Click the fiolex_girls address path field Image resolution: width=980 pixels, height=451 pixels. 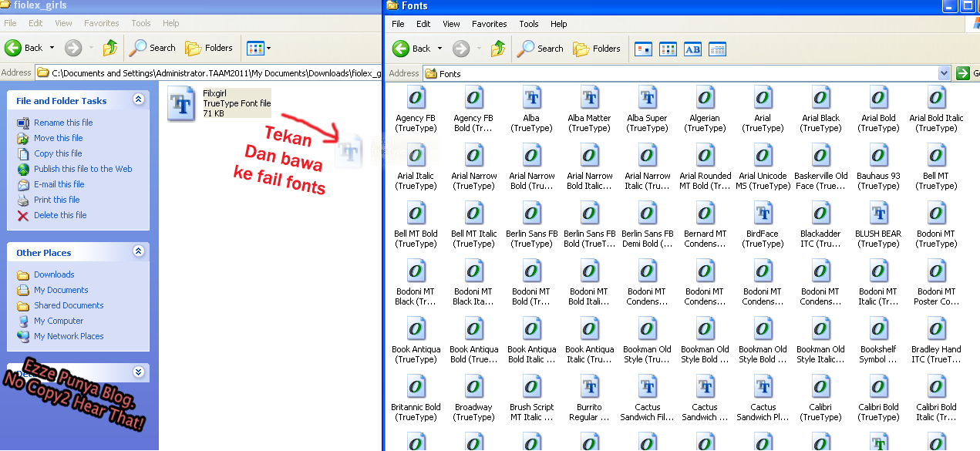(208, 73)
